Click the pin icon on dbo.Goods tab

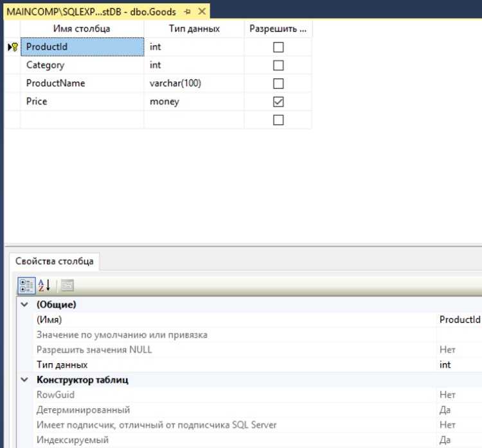pos(187,12)
